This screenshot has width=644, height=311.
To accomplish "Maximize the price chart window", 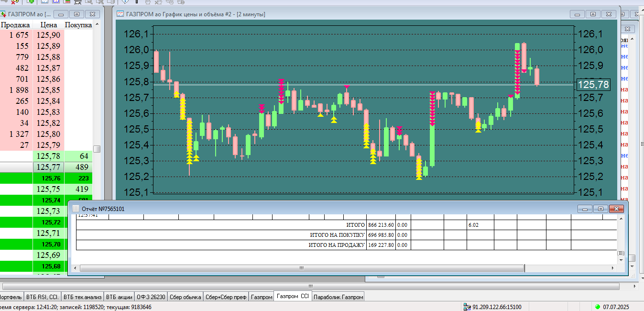I will click(x=593, y=14).
